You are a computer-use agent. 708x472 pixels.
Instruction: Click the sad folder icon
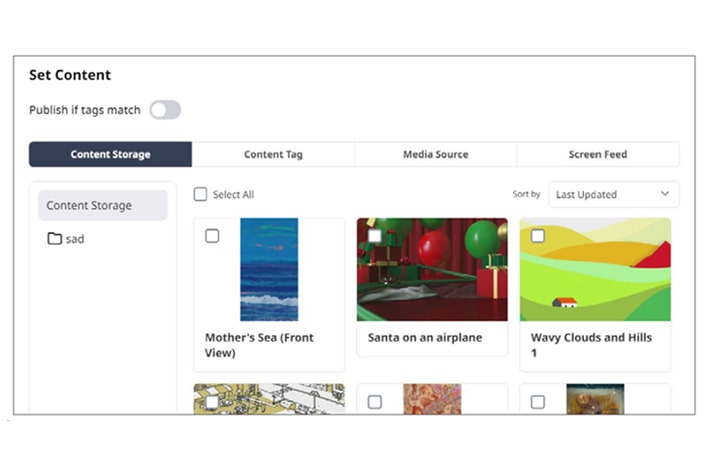click(x=54, y=239)
